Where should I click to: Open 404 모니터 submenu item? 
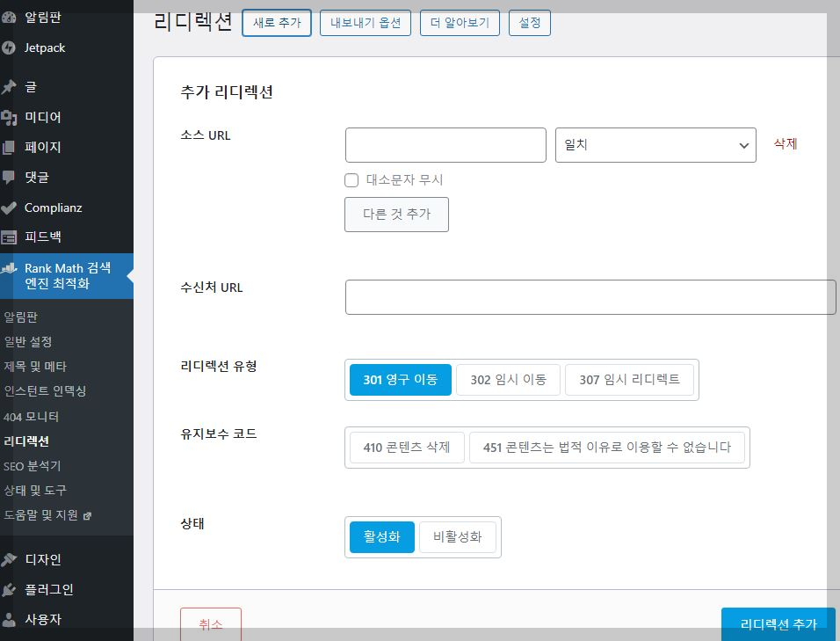tap(31, 417)
